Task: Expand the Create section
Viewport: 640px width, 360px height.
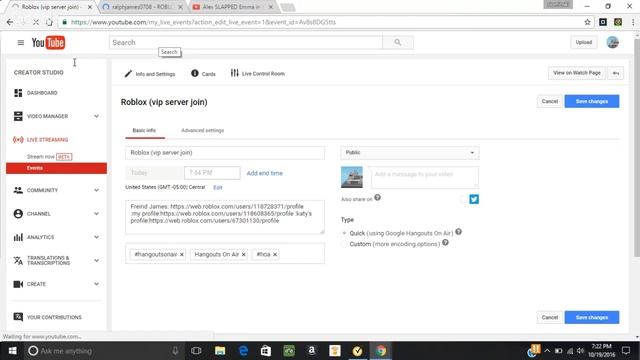Action: coord(96,284)
